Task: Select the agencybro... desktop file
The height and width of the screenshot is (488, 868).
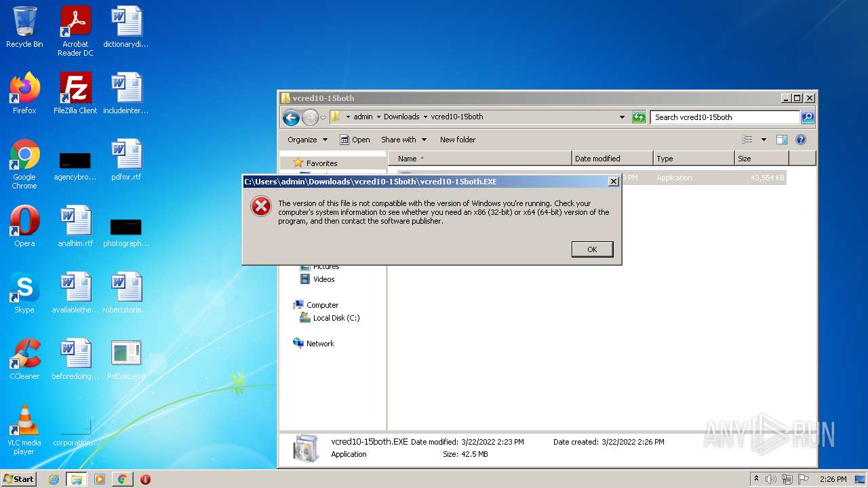Action: click(75, 164)
